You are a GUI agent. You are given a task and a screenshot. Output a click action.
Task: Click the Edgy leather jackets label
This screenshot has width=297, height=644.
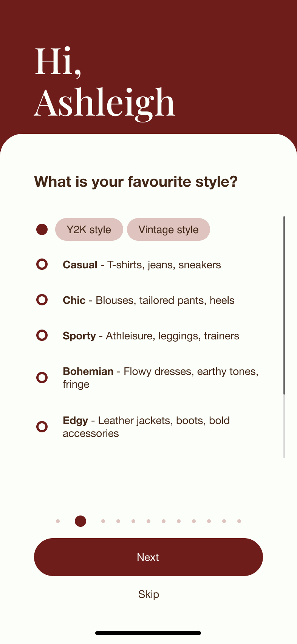pyautogui.click(x=146, y=427)
